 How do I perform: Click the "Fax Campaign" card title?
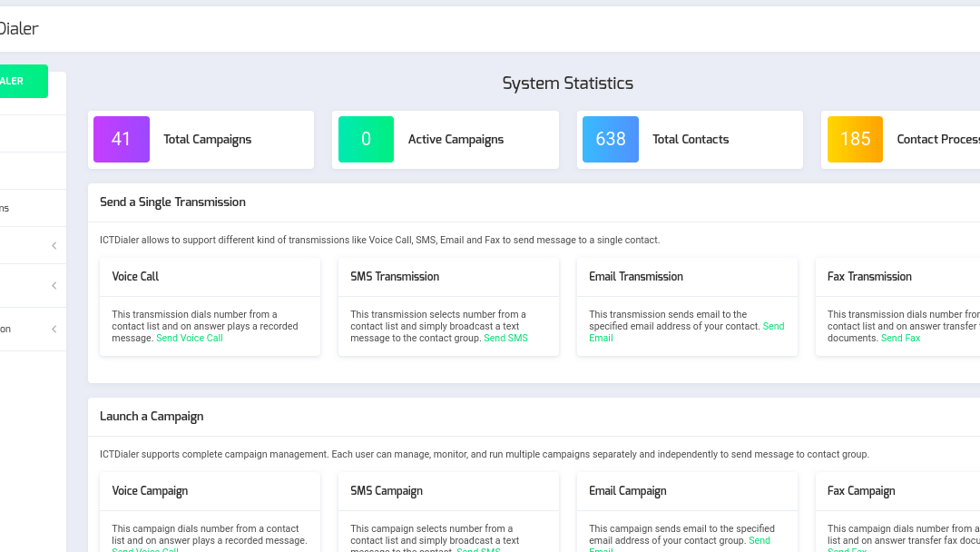tap(861, 491)
